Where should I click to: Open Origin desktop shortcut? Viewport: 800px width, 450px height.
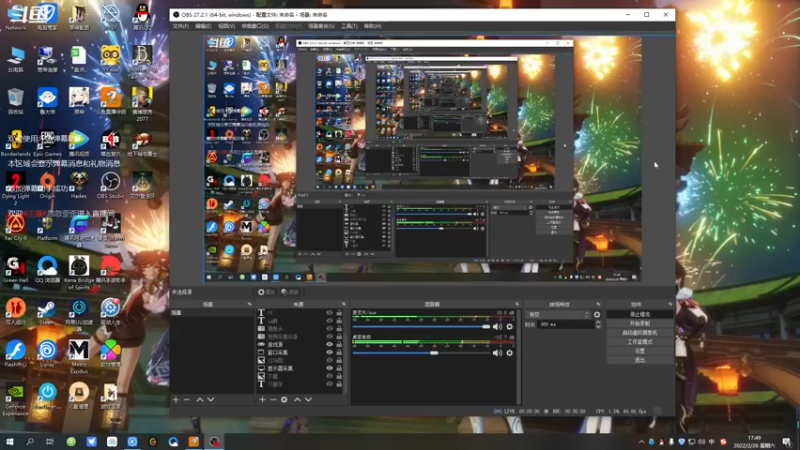point(47,186)
